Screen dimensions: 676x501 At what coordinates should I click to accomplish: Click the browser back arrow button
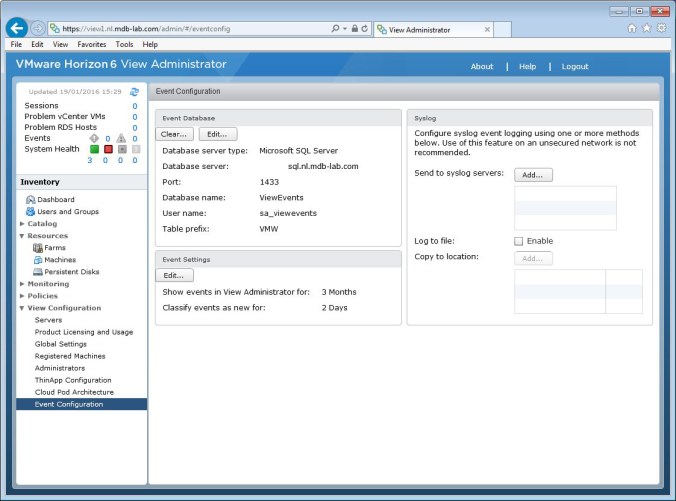pos(16,28)
